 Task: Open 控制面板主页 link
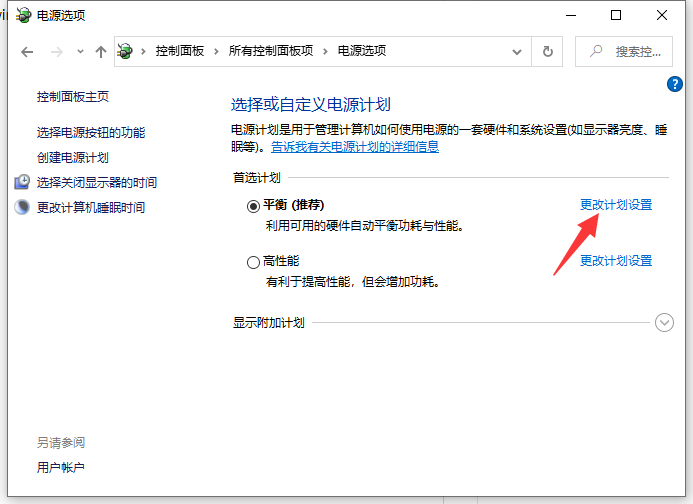coord(73,96)
